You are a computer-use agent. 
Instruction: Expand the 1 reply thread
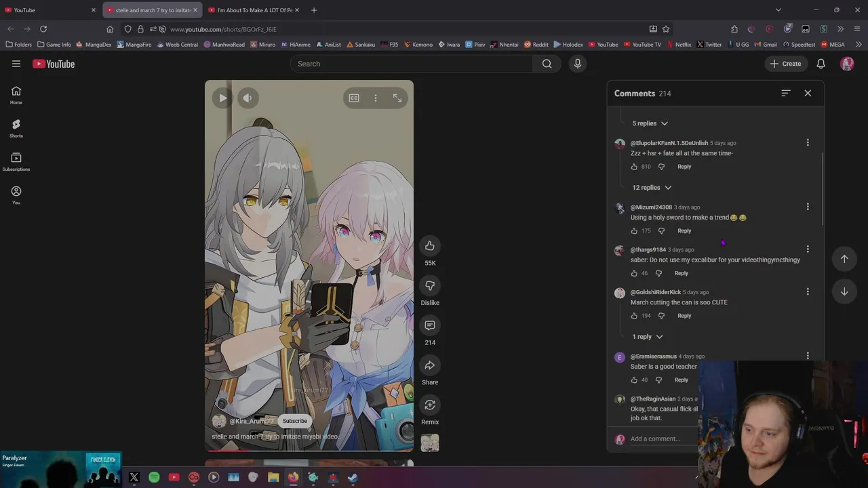coord(648,337)
